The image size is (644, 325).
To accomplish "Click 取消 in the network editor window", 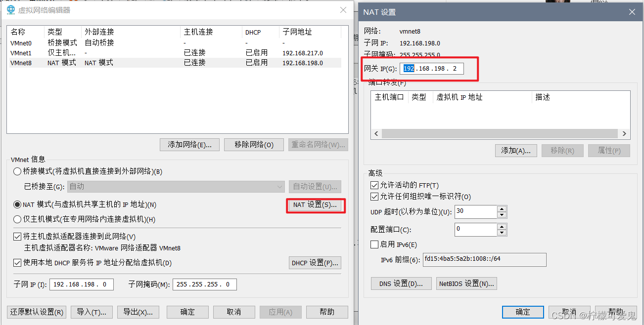I will point(234,312).
